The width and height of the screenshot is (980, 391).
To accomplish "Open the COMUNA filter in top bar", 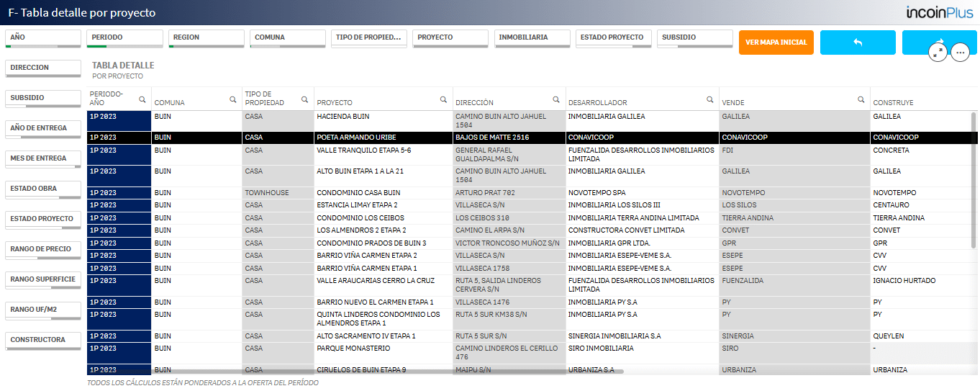I will pos(288,39).
